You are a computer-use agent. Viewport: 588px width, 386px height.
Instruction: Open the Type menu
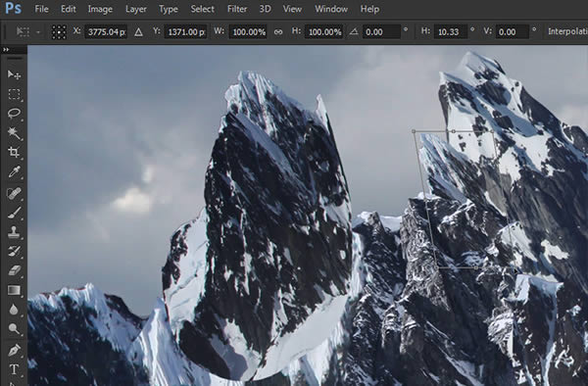click(x=168, y=9)
